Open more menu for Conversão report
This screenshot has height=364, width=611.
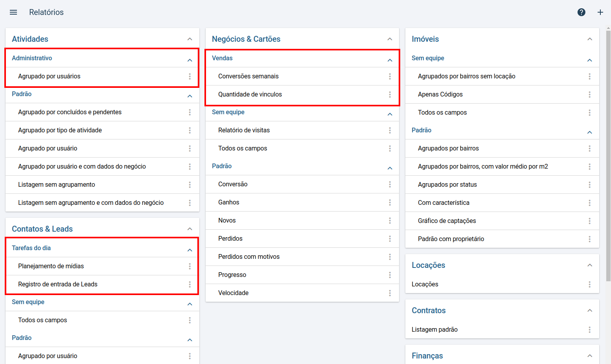(x=390, y=184)
